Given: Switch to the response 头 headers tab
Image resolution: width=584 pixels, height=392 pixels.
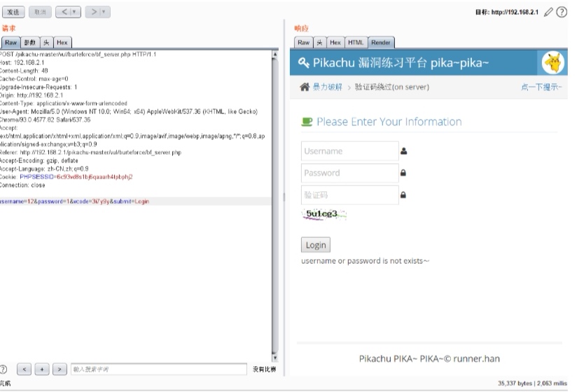Looking at the screenshot, I should point(319,43).
